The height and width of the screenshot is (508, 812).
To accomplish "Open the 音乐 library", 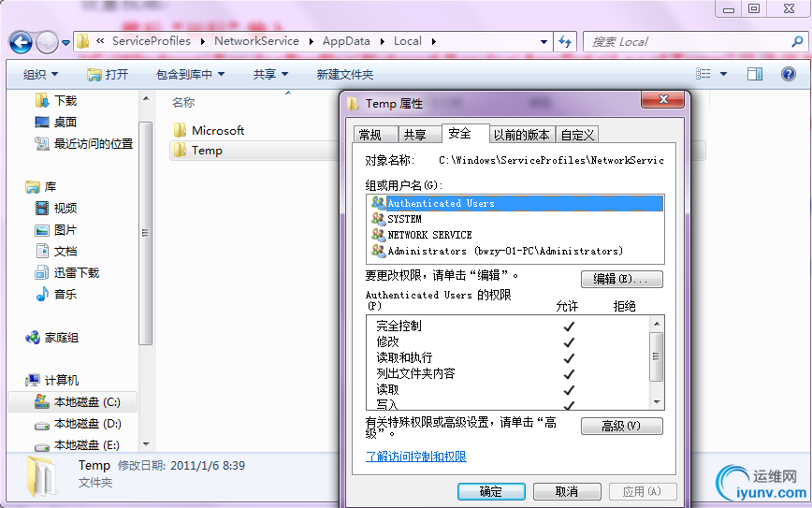I will [x=65, y=295].
